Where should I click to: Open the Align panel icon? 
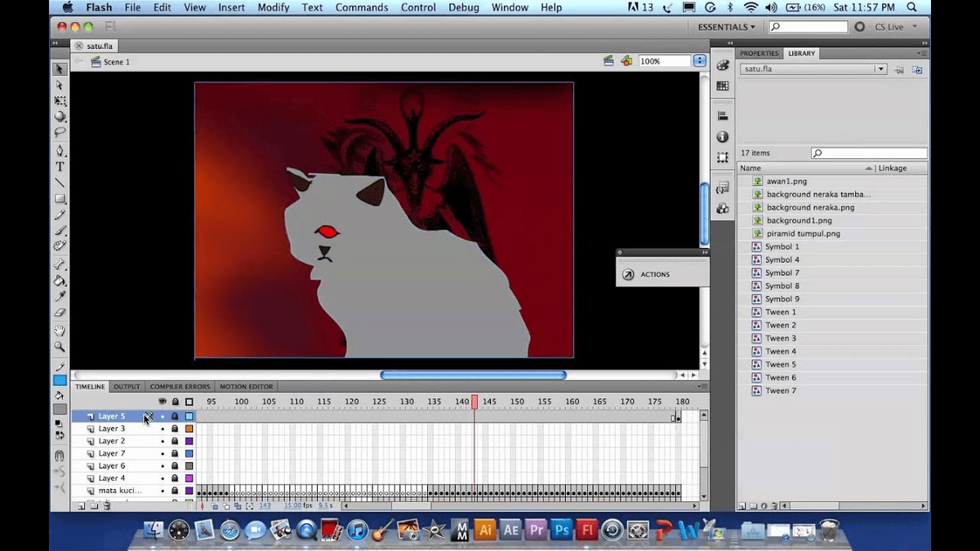(x=723, y=117)
